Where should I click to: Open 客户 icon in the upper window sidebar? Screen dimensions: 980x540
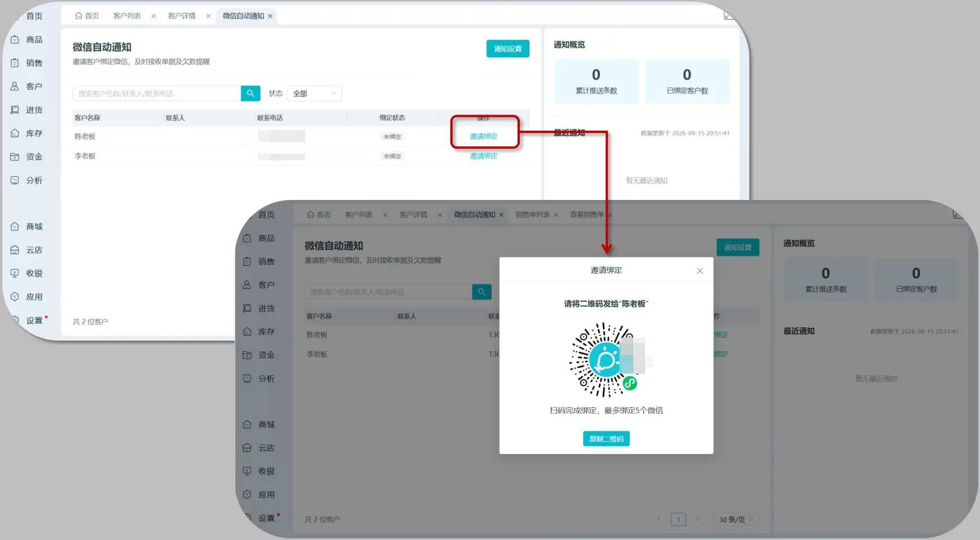coord(15,86)
